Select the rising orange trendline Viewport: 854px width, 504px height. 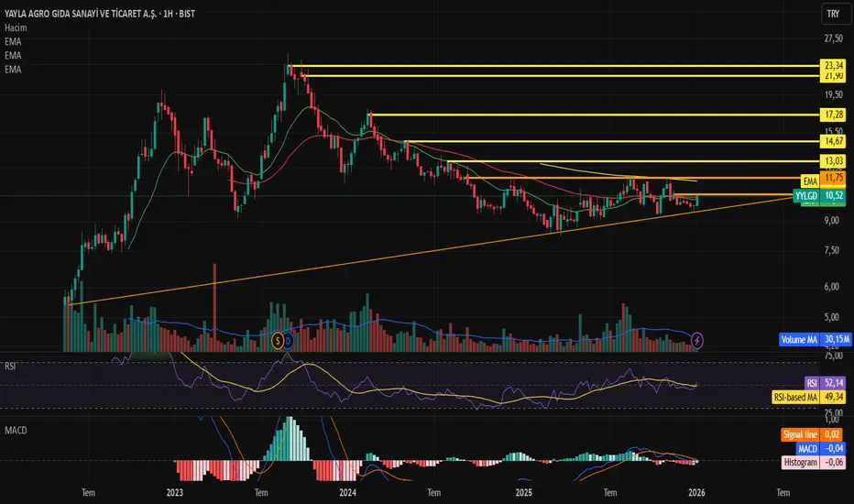(x=431, y=249)
